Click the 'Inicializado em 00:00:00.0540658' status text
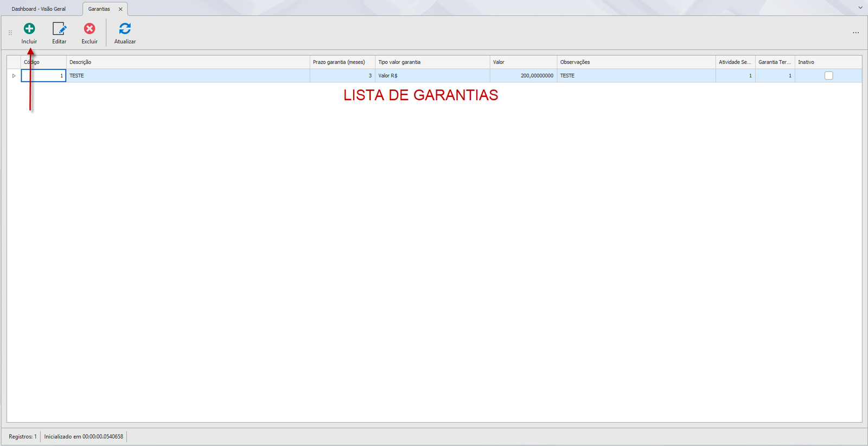This screenshot has height=446, width=868. [x=84, y=437]
